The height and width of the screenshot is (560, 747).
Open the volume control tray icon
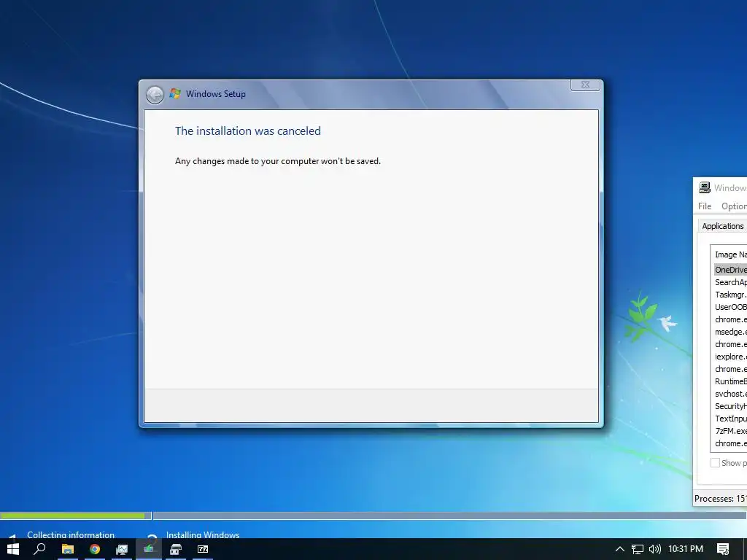click(x=655, y=549)
